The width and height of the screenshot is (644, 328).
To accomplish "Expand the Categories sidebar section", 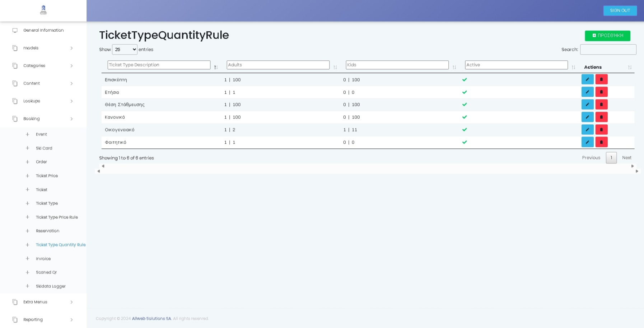I will pyautogui.click(x=43, y=66).
